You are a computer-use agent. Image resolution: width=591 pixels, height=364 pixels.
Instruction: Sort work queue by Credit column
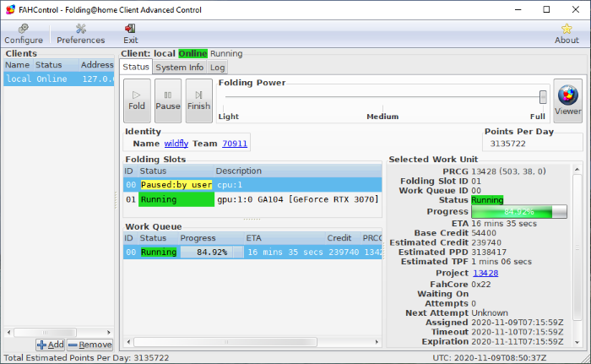[342, 238]
